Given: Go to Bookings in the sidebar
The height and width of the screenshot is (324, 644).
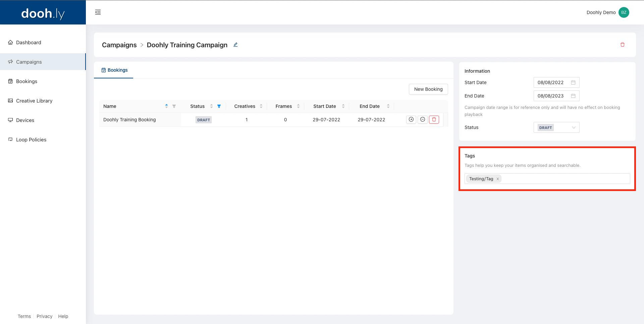Looking at the screenshot, I should click(x=43, y=81).
